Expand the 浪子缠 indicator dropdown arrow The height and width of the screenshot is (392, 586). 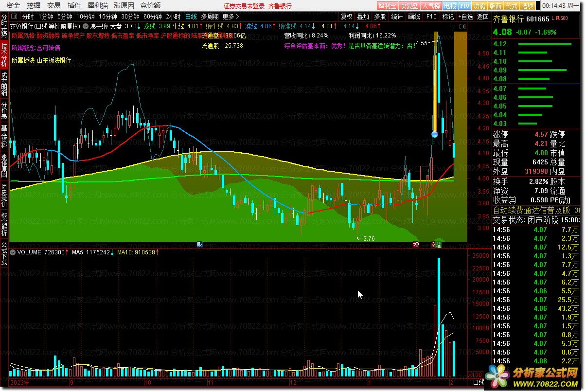[86, 26]
